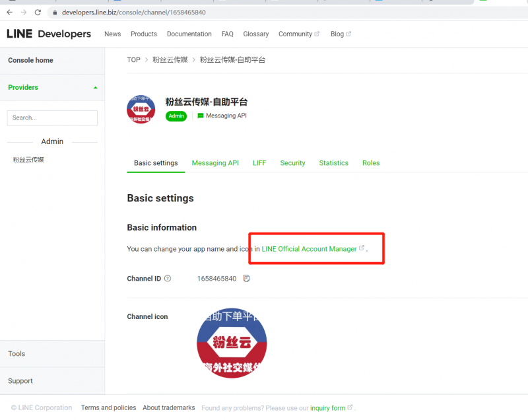Switch to the Security tab
The image size is (528, 420).
click(292, 163)
